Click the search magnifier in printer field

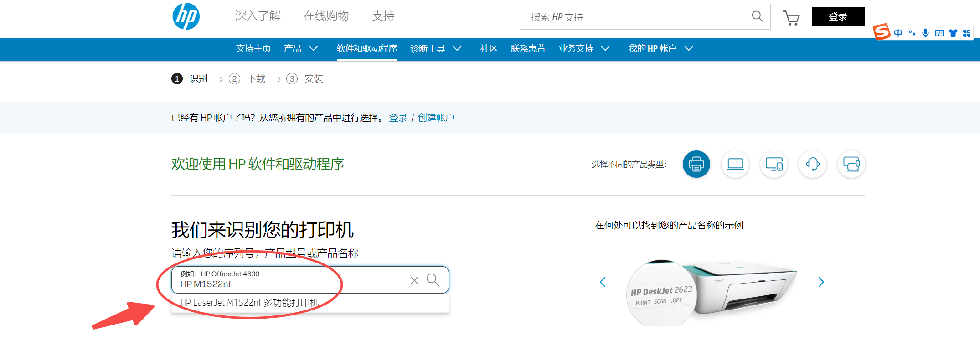point(433,280)
